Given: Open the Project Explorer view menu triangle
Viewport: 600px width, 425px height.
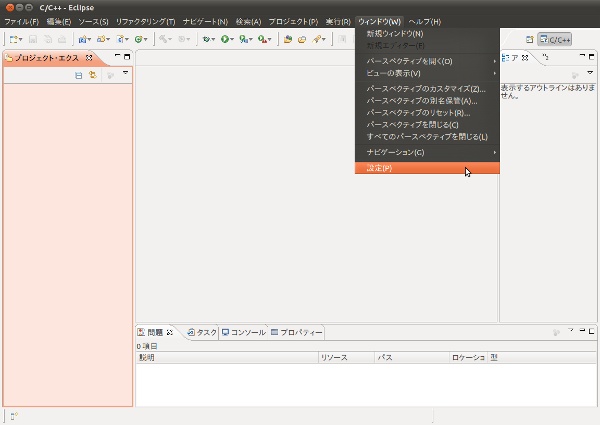Looking at the screenshot, I should [125, 73].
